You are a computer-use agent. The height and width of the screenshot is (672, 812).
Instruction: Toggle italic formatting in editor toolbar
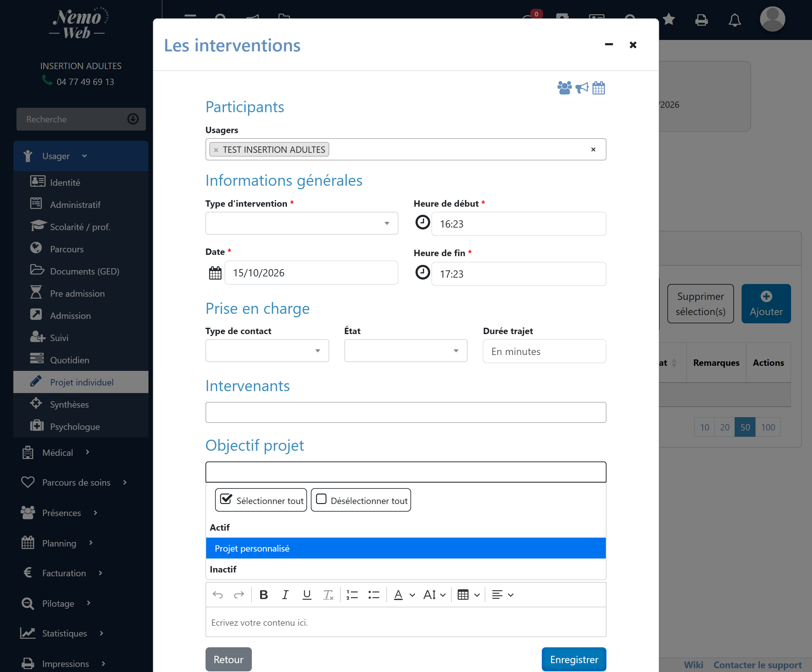(285, 595)
